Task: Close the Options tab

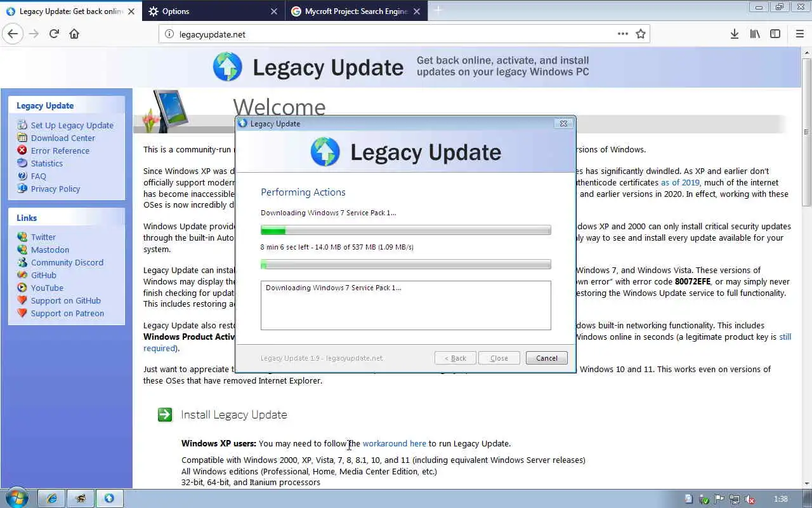Action: (x=274, y=11)
